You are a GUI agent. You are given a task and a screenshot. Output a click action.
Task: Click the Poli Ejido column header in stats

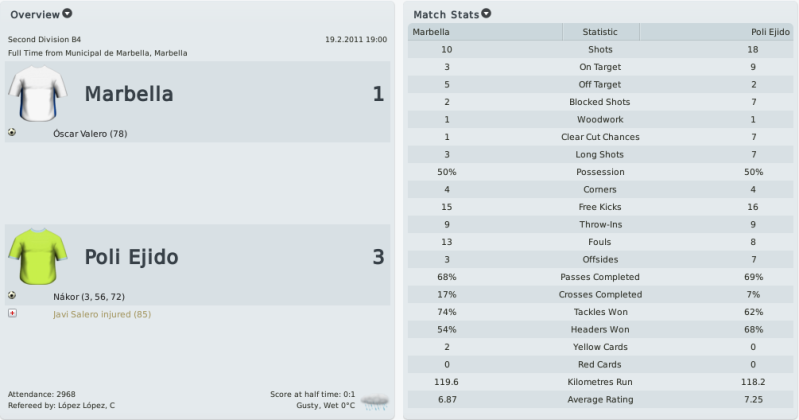coord(716,32)
